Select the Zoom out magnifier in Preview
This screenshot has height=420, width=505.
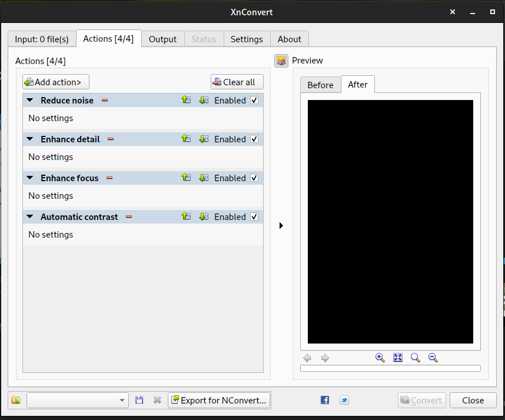coord(433,358)
